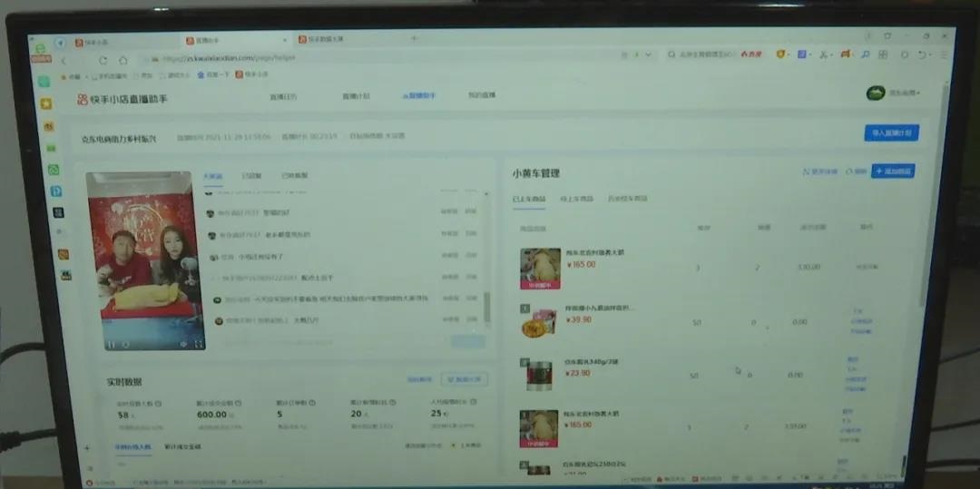
Task: Open a new browser tab with plus
Action: click(x=414, y=39)
